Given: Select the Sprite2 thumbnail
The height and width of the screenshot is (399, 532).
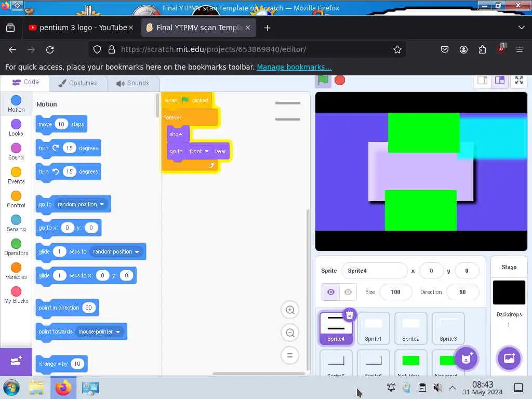Looking at the screenshot, I should [410, 328].
